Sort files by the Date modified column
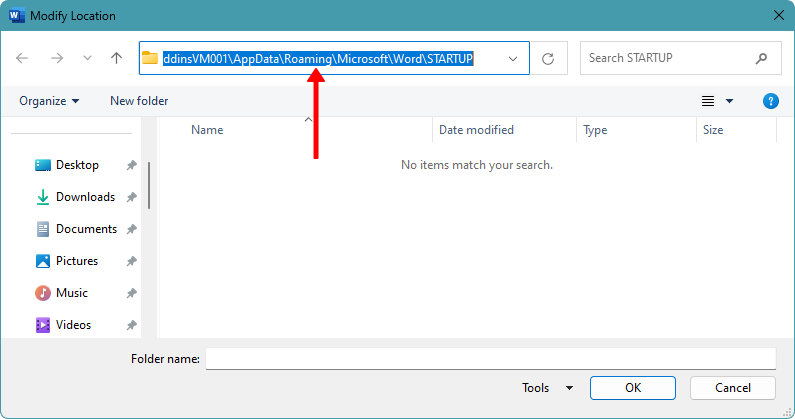 pos(476,130)
